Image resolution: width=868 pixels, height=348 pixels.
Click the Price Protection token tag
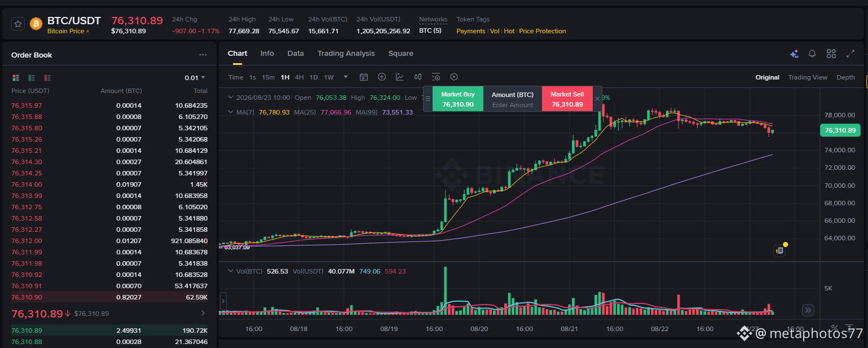point(543,31)
